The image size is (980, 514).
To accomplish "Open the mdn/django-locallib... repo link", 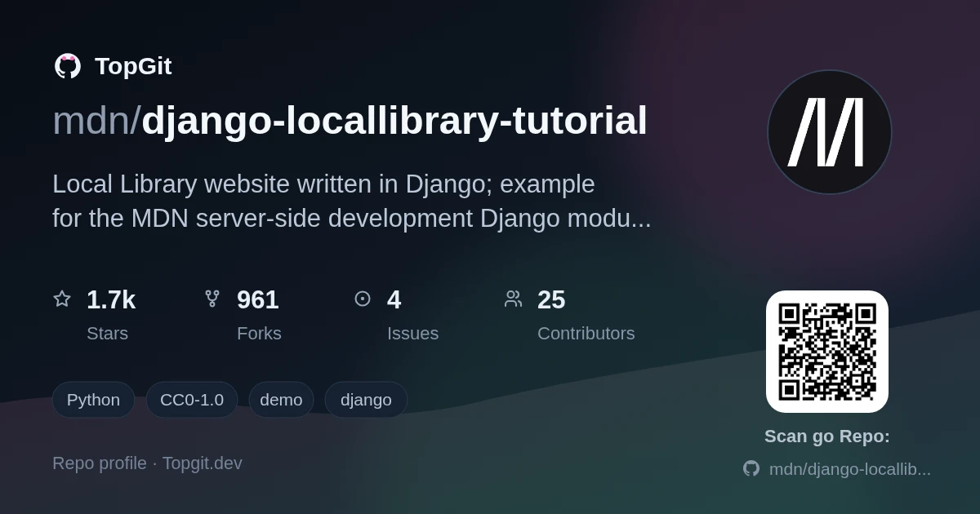I will coord(849,469).
